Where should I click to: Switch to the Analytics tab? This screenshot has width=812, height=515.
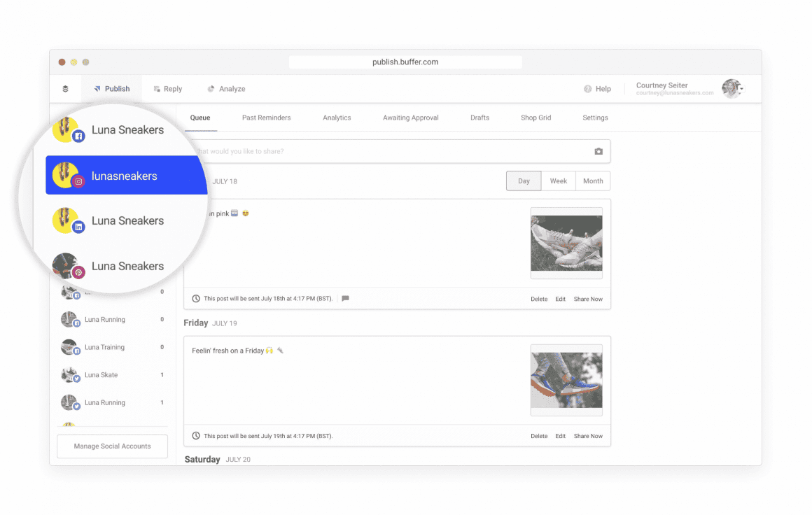tap(337, 118)
